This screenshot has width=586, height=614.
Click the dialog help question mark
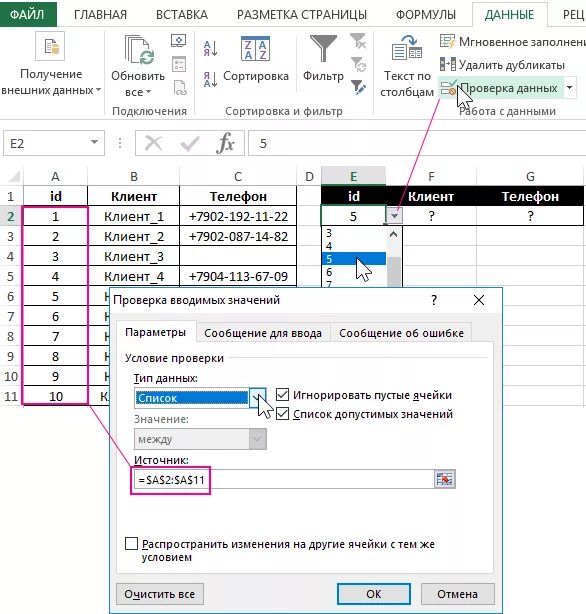click(434, 300)
